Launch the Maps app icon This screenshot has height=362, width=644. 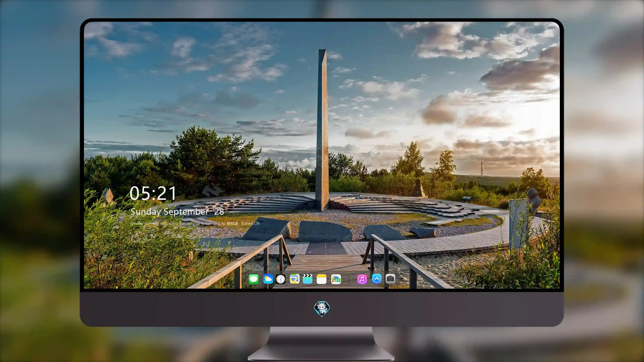(294, 279)
